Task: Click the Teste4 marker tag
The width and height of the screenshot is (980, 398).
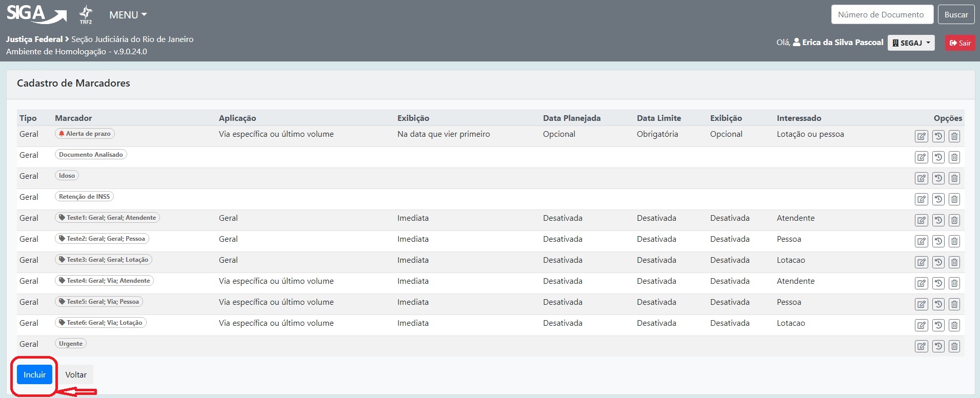Action: [104, 281]
